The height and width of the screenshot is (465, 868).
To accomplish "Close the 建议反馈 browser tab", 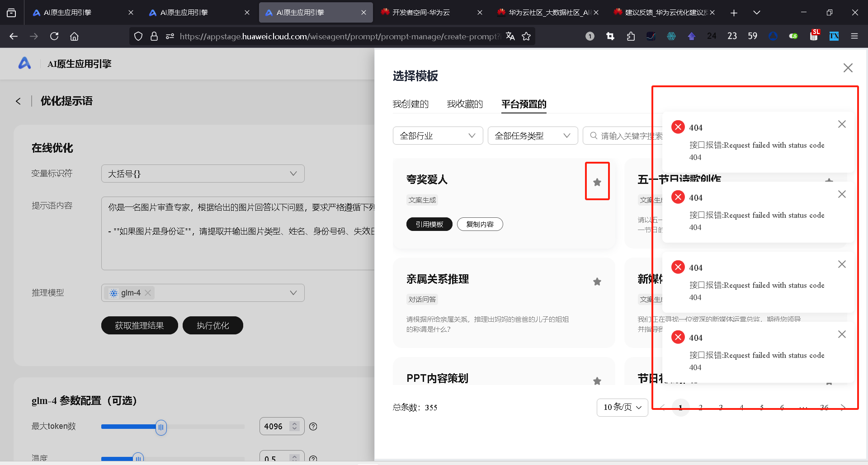I will click(x=712, y=13).
